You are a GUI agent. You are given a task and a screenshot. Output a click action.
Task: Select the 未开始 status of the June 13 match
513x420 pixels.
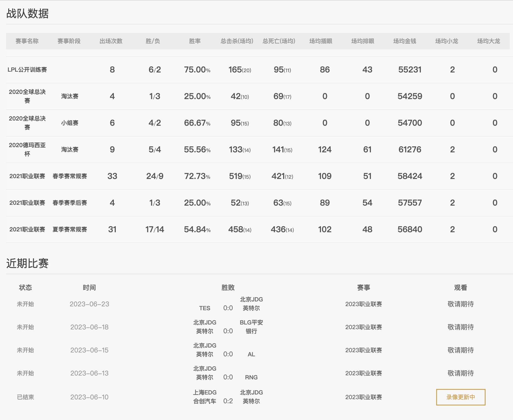click(x=25, y=373)
